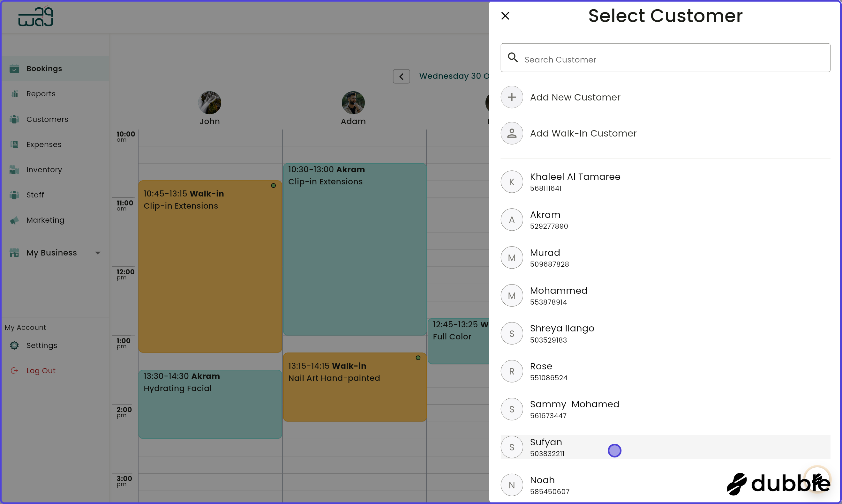842x504 pixels.
Task: Click the Add Walk-In Customer person icon
Action: coord(512,133)
